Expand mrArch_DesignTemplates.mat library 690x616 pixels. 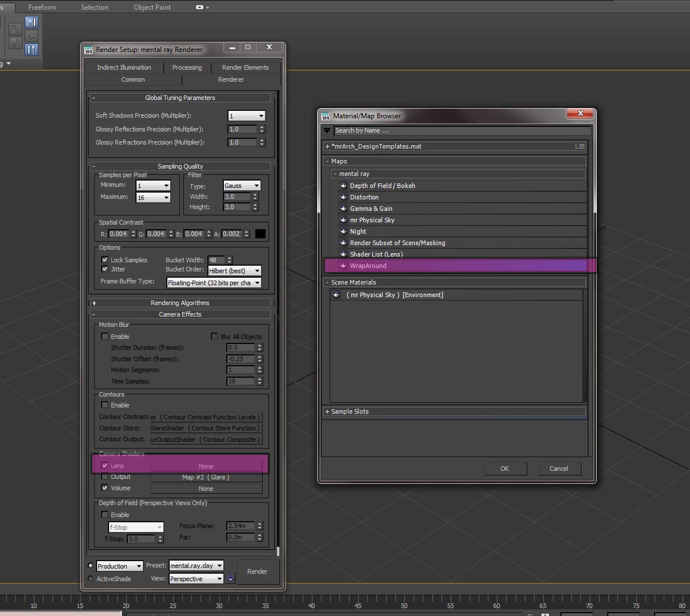[455, 146]
